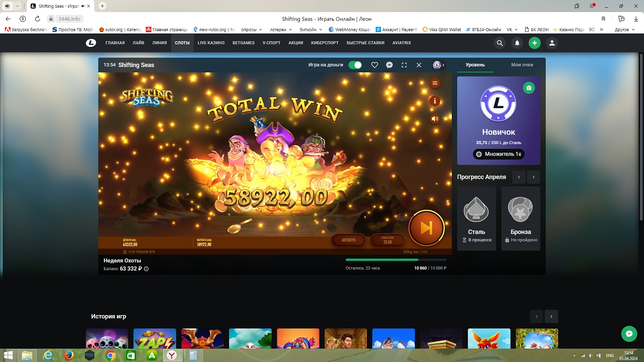This screenshot has width=644, height=362.
Task: Mute the slot game sound
Action: coord(435,119)
